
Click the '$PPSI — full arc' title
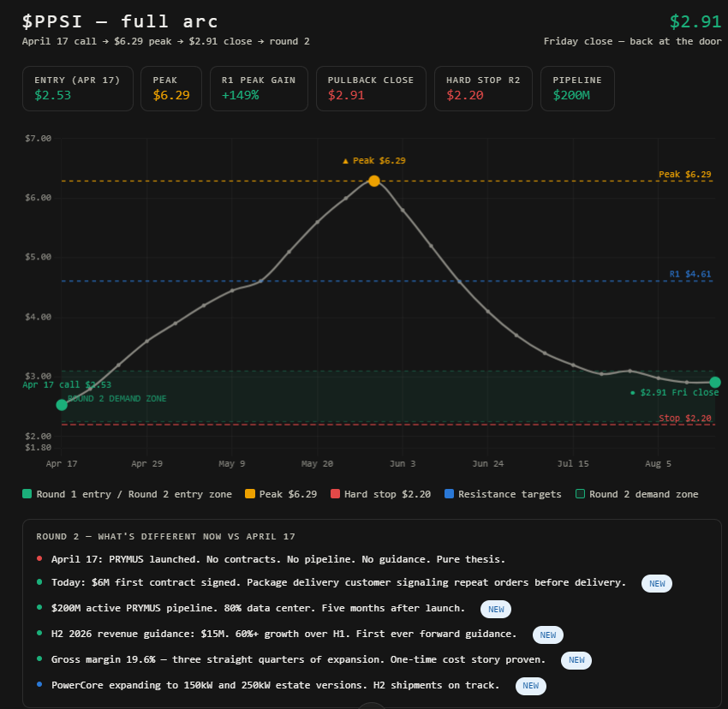[x=120, y=21]
